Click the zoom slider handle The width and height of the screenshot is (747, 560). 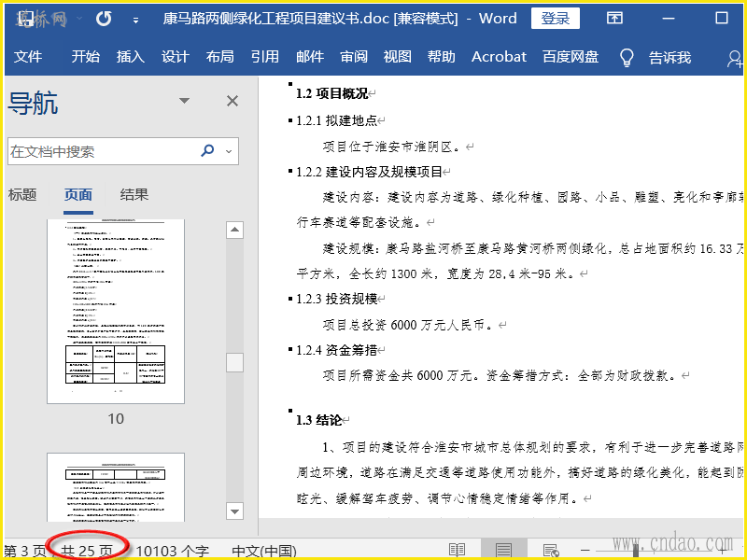coord(635,550)
